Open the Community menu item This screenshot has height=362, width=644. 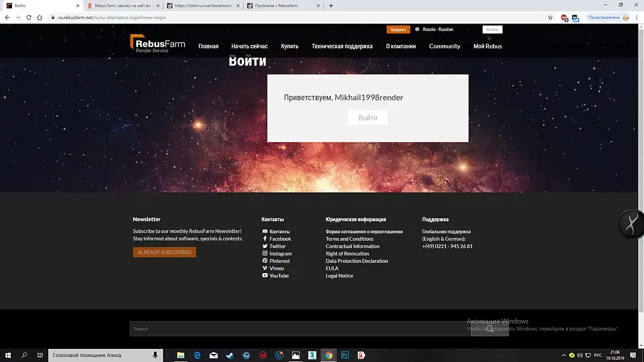[x=444, y=46]
